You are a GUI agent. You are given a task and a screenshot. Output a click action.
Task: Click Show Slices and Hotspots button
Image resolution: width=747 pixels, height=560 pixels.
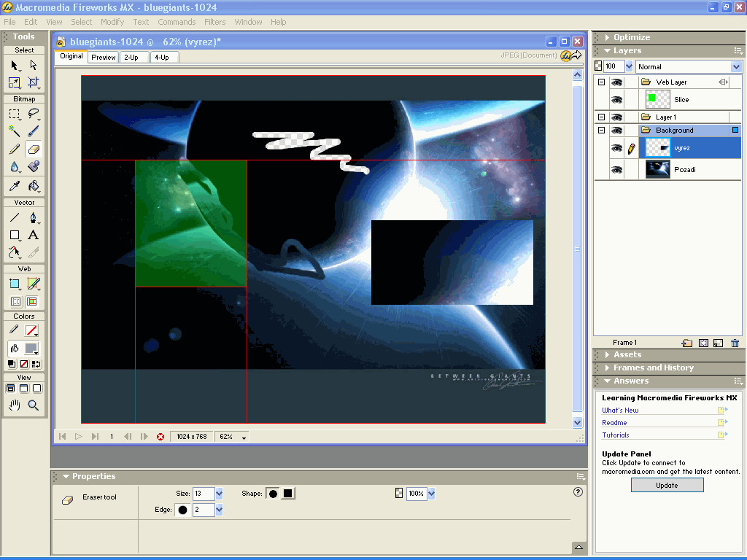[x=32, y=302]
